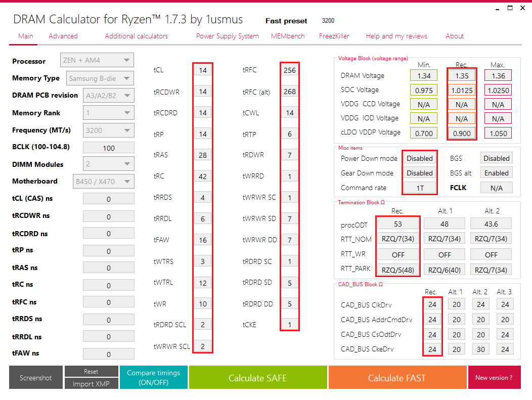Screen dimensions: 532x400
Task: Open Help and my reviews tab
Action: pos(396,36)
